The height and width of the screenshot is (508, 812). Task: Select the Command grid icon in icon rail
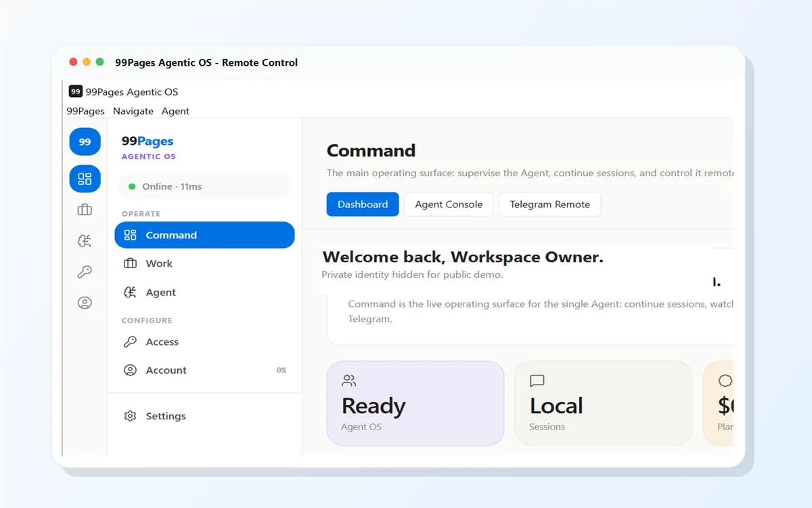85,179
